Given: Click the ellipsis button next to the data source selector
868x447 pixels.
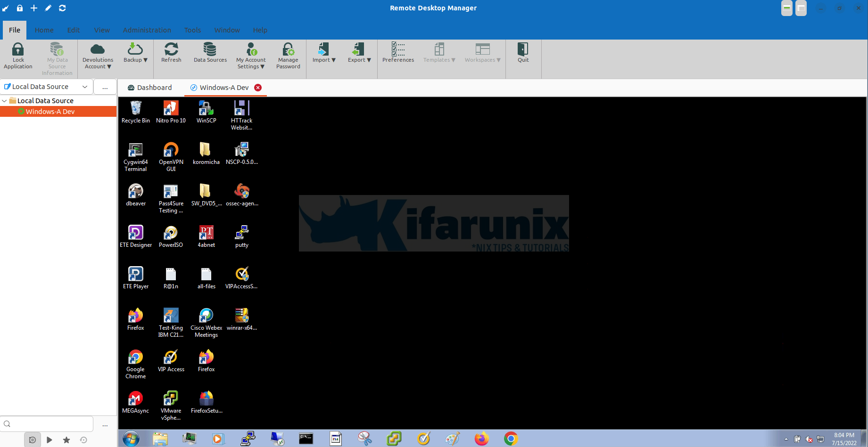Looking at the screenshot, I should [x=105, y=87].
